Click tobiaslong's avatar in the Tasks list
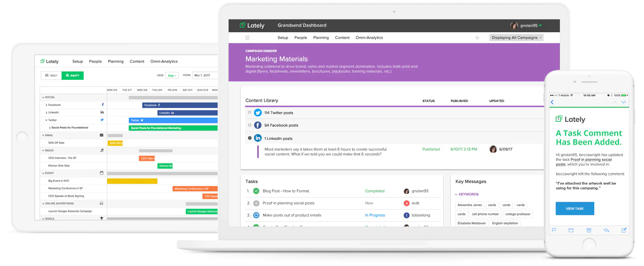The image size is (644, 266). 407,215
